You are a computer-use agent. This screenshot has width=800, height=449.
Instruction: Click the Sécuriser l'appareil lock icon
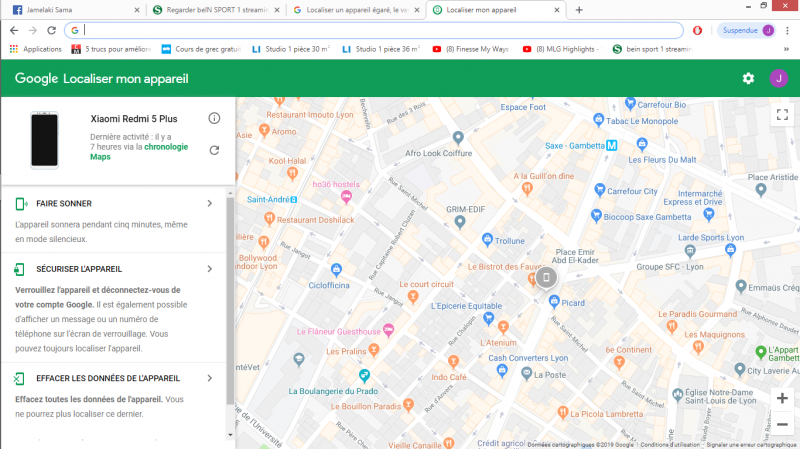pos(19,269)
